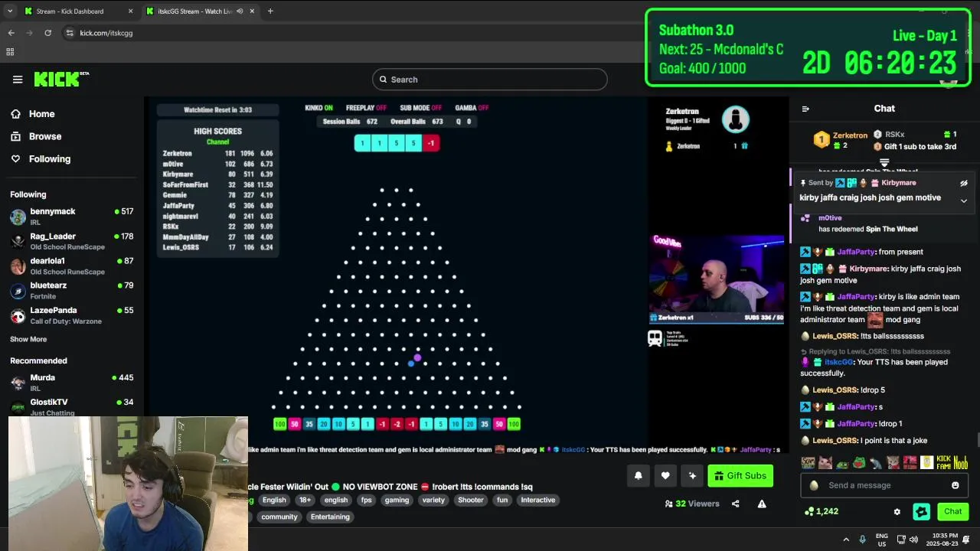Click the browser reload button
The image size is (980, 551).
(47, 33)
